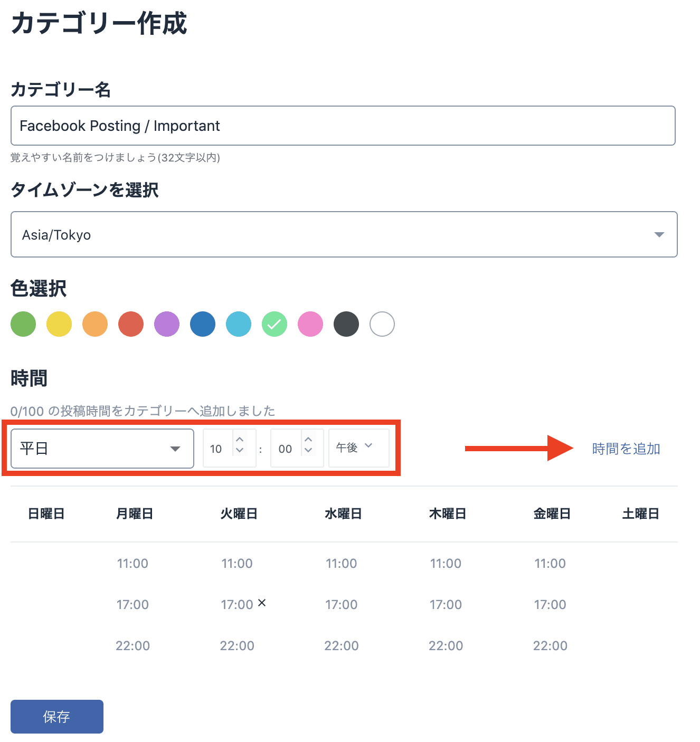Select the white color swatch
This screenshot has height=742, width=700.
(382, 324)
